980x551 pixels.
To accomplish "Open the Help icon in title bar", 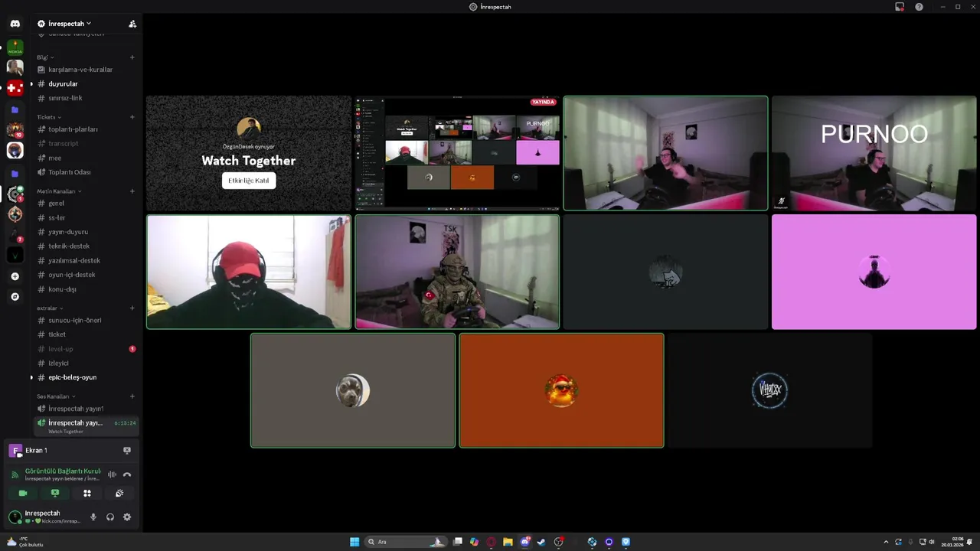I will (x=919, y=7).
